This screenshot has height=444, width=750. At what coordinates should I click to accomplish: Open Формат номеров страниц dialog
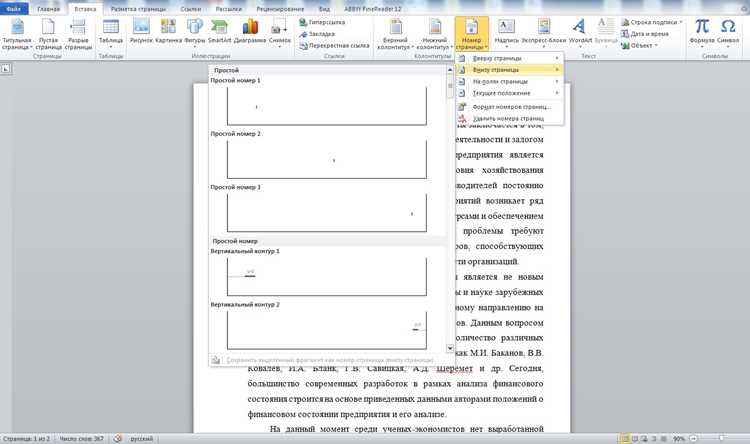point(509,107)
